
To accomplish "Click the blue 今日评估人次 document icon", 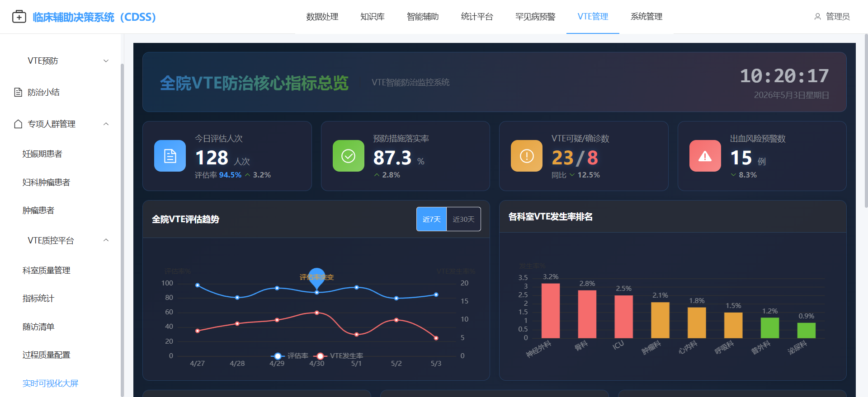I will 170,156.
